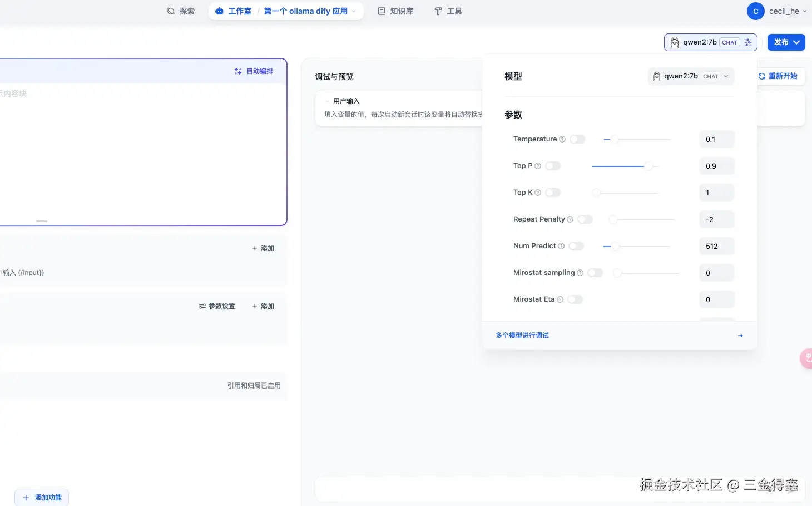812x506 pixels.
Task: Click the 添加功能 button
Action: click(42, 498)
